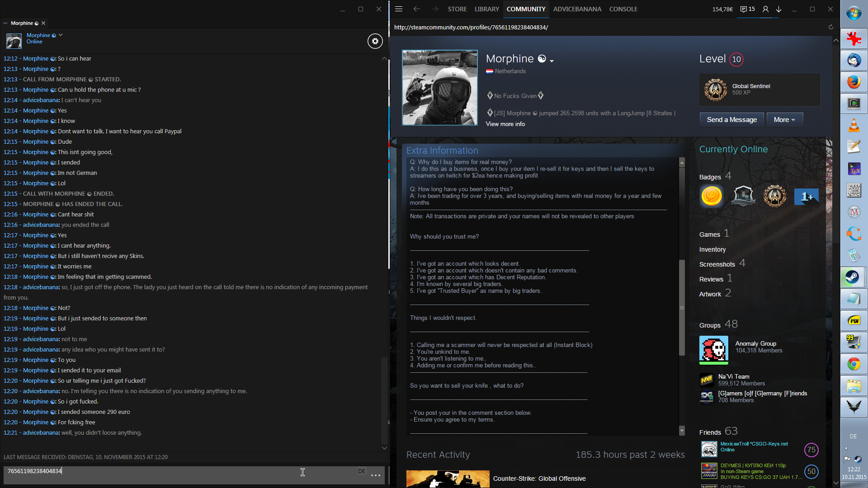Open chat input options ellipsis
The image size is (868, 488).
(375, 475)
